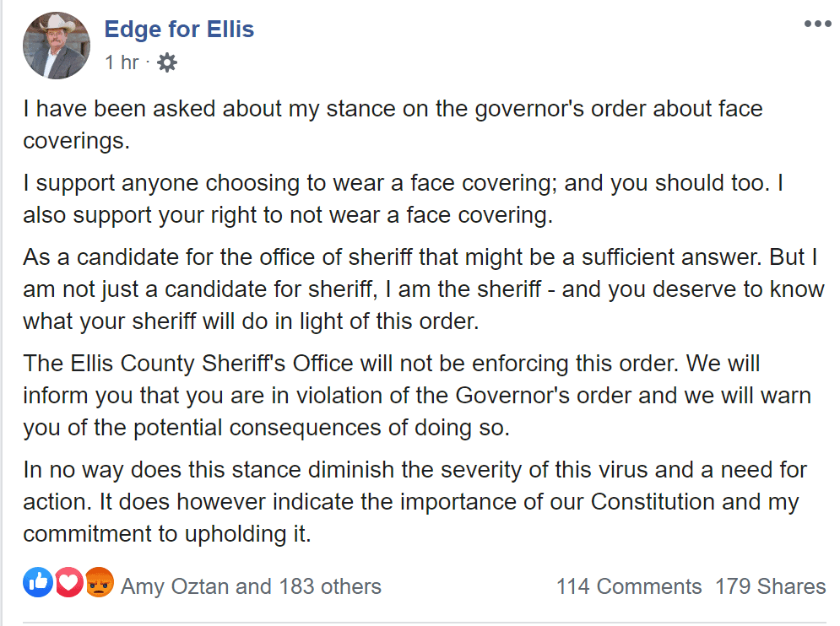Click the paragraph about the governor's face covering order
The image size is (840, 626).
point(393,125)
